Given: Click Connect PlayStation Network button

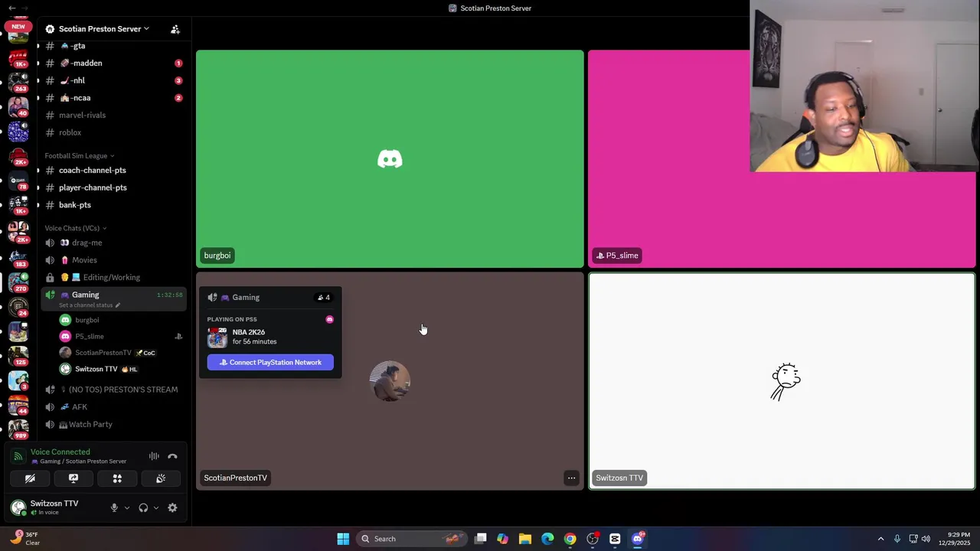Looking at the screenshot, I should [270, 363].
